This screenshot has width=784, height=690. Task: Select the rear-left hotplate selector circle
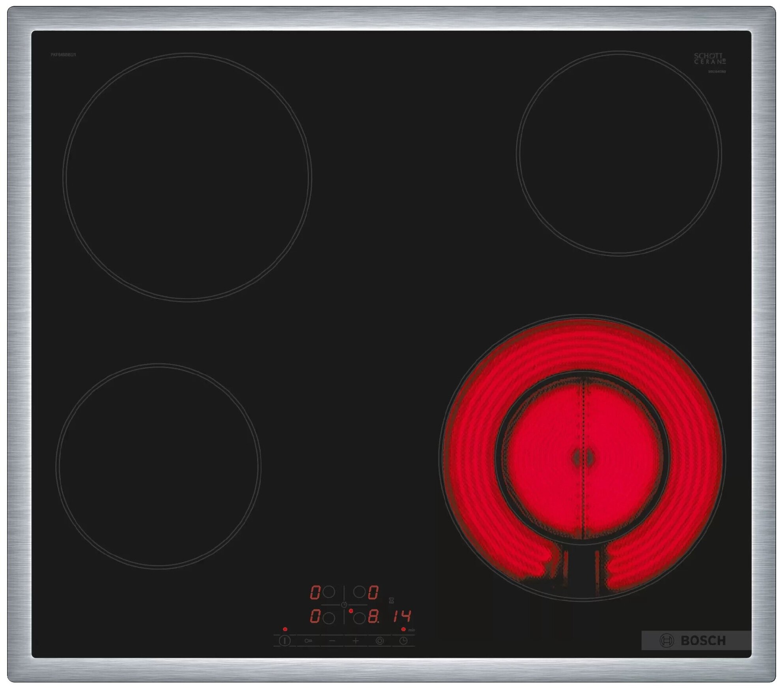(329, 592)
